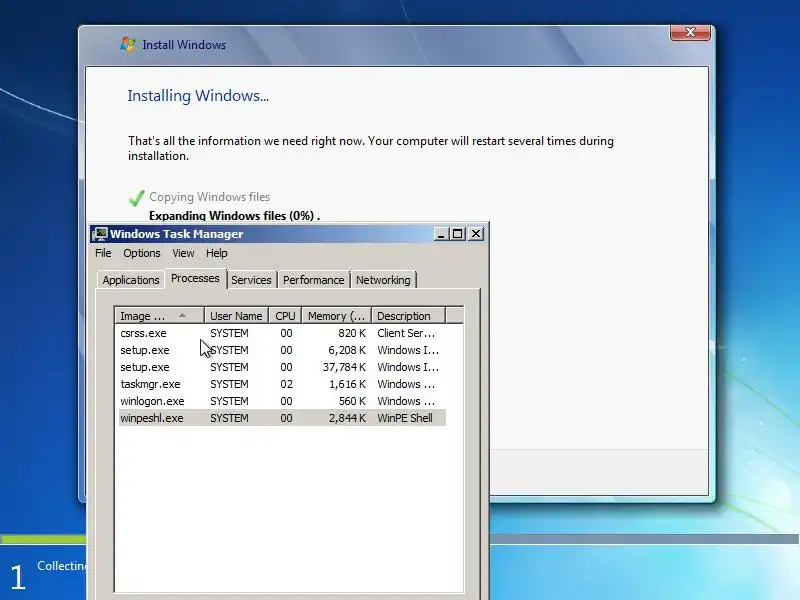Viewport: 800px width, 600px height.
Task: Minimize the Windows Task Manager window
Action: click(441, 234)
